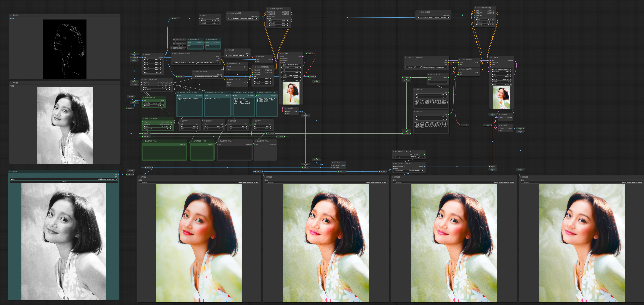Click the 遮罩 output socket on 加载图像
The width and height of the screenshot is (644, 305).
118,177
